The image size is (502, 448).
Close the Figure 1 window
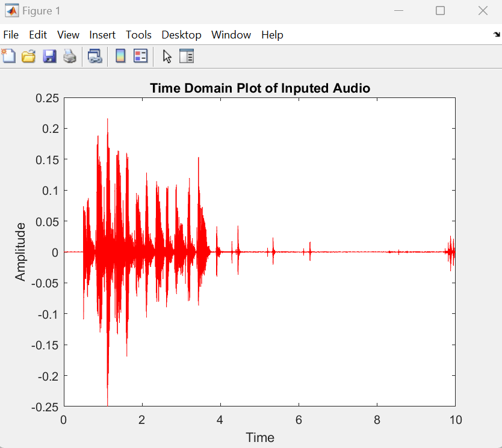(x=483, y=11)
